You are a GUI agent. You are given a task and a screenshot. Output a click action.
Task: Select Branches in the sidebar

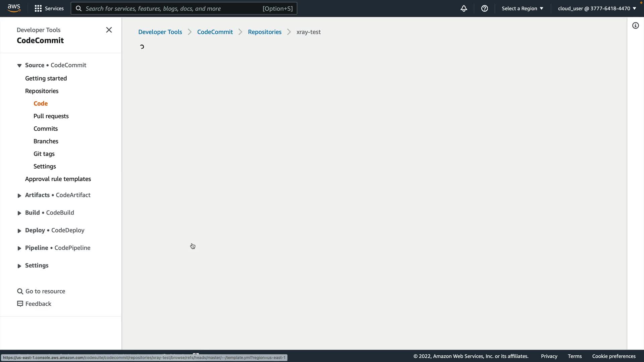(x=46, y=141)
